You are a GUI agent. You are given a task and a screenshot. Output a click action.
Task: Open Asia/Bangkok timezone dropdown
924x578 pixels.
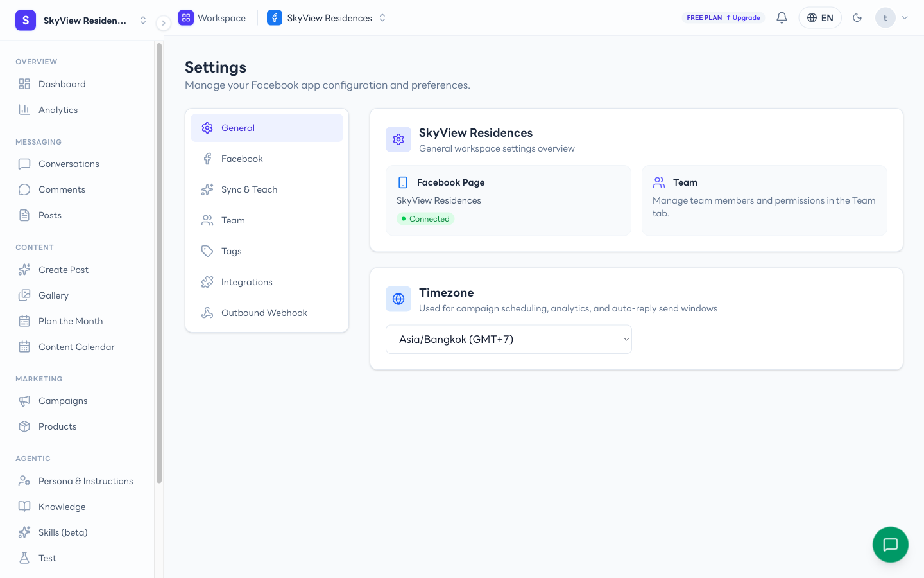coord(509,339)
